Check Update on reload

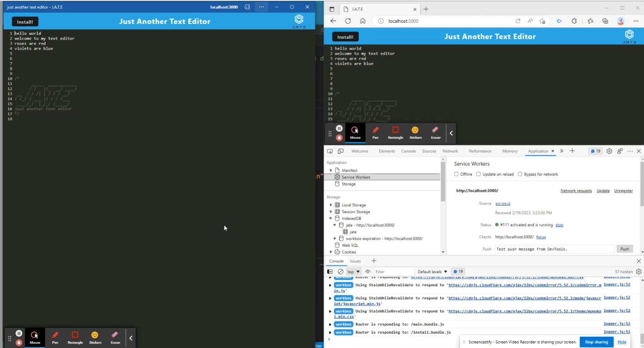[478, 174]
